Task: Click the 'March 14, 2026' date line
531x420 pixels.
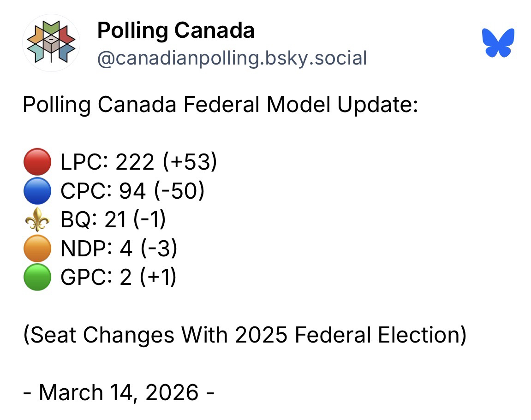Action: 119,392
